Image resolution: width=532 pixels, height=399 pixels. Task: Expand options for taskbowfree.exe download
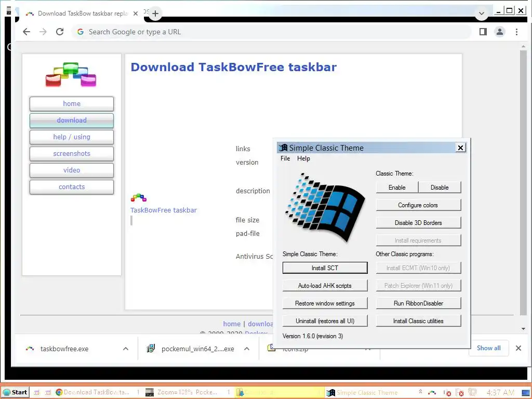126,349
